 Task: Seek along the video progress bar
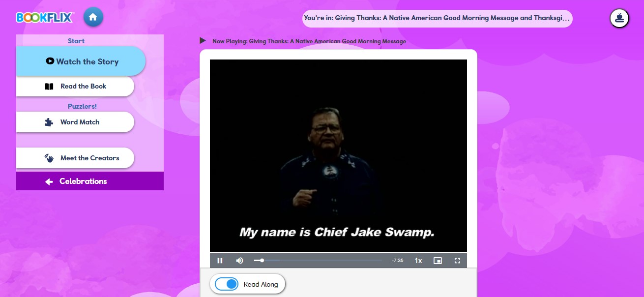[318, 261]
